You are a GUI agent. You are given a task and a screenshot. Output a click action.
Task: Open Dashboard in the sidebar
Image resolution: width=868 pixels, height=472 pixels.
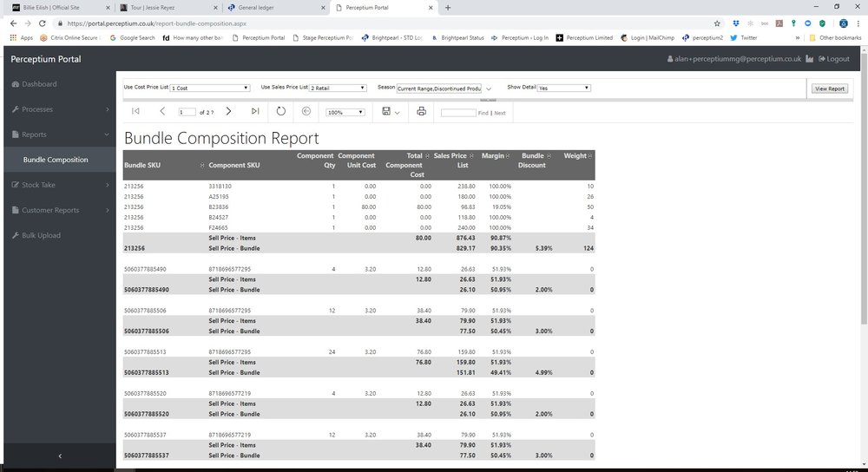tap(39, 84)
